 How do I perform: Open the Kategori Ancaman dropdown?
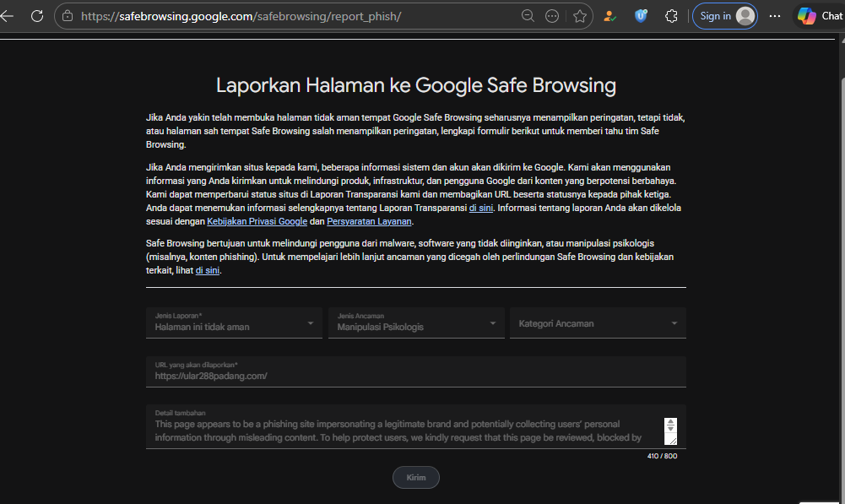click(598, 322)
